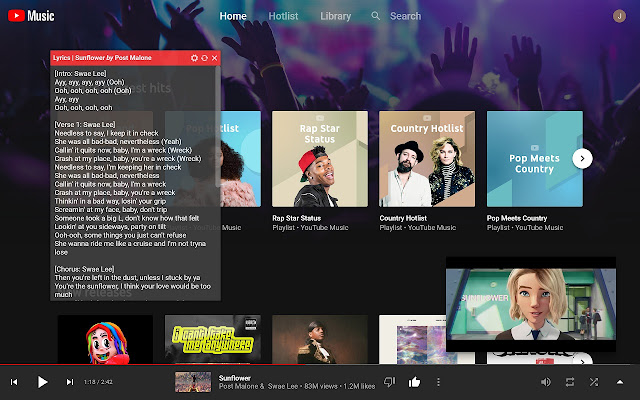Open the Library tab

coord(336,16)
